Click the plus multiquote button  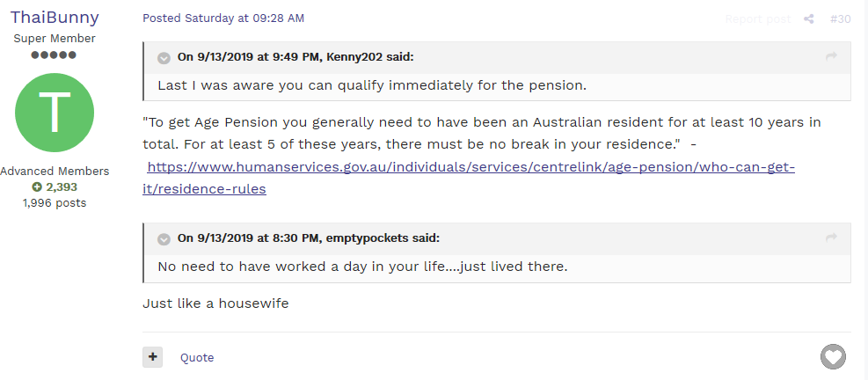pos(153,357)
